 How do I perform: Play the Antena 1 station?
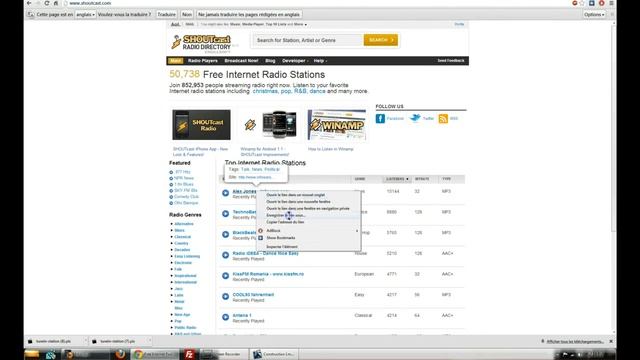click(225, 317)
